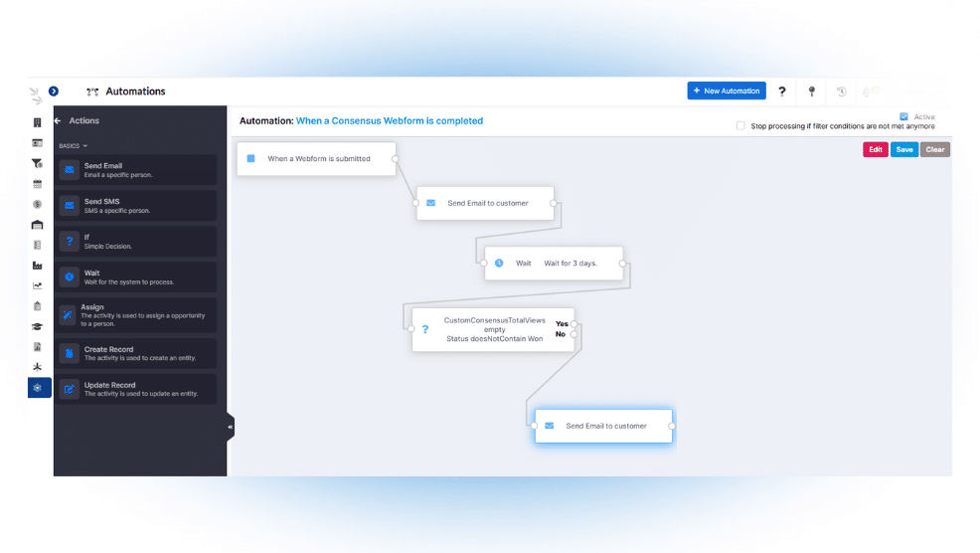Select the 'When a Webform is submitted' trigger node
The image size is (980, 553).
[316, 159]
